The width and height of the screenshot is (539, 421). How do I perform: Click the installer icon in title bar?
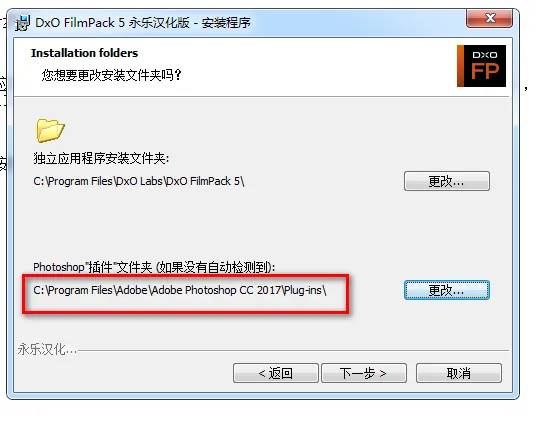[x=22, y=23]
